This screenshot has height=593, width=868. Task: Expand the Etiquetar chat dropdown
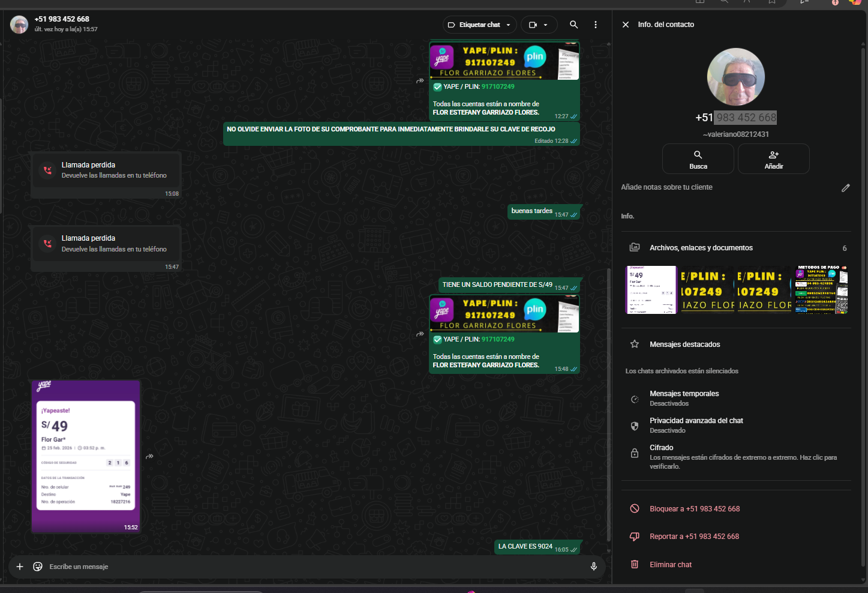pyautogui.click(x=508, y=25)
